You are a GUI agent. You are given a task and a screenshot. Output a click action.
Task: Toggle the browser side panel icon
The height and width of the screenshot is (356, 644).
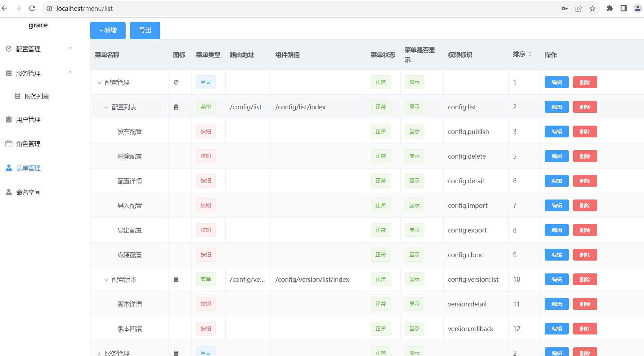[x=624, y=8]
